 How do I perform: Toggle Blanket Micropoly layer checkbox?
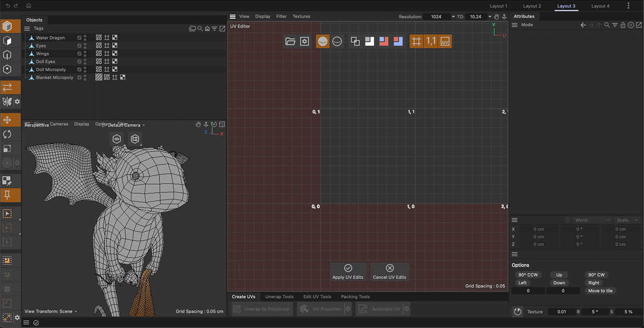pyautogui.click(x=79, y=77)
